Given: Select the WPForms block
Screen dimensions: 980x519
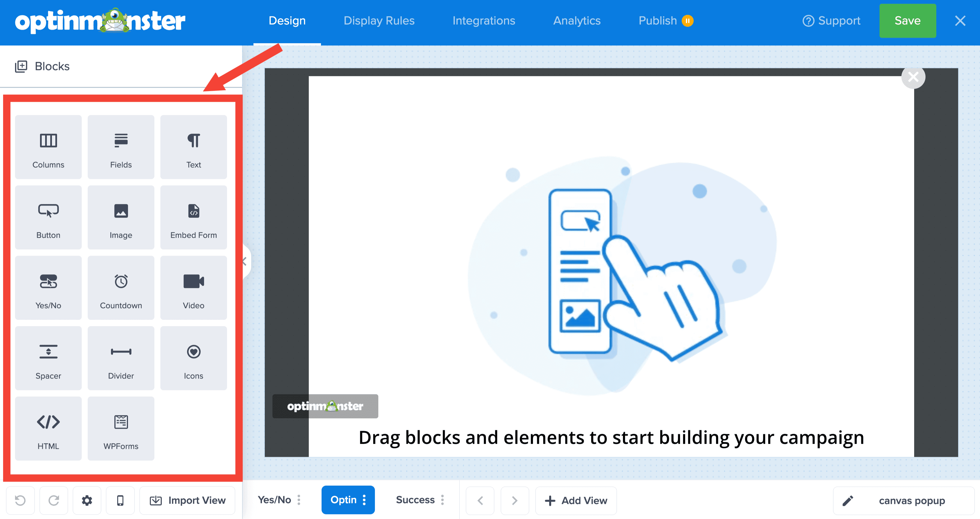Looking at the screenshot, I should [121, 428].
